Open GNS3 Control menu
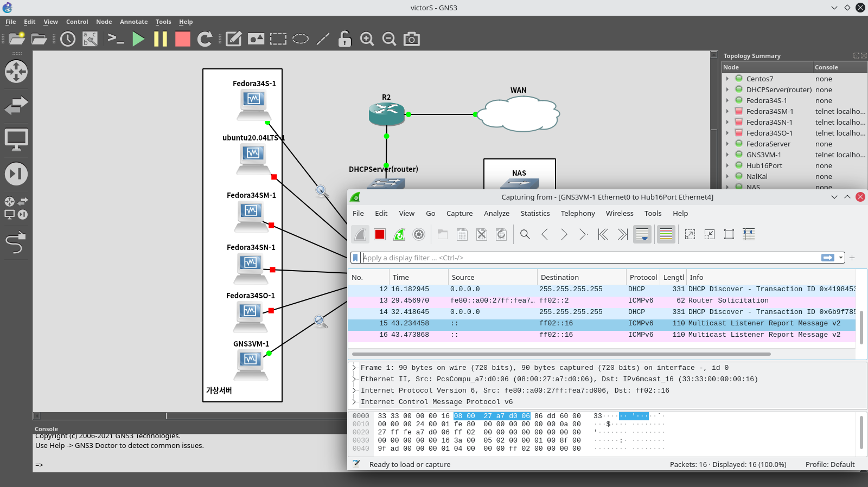The width and height of the screenshot is (868, 487). [77, 22]
